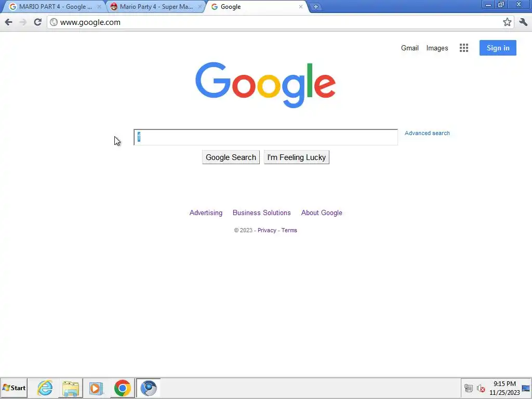This screenshot has height=399, width=532.
Task: Open the Gmail link
Action: (x=410, y=48)
